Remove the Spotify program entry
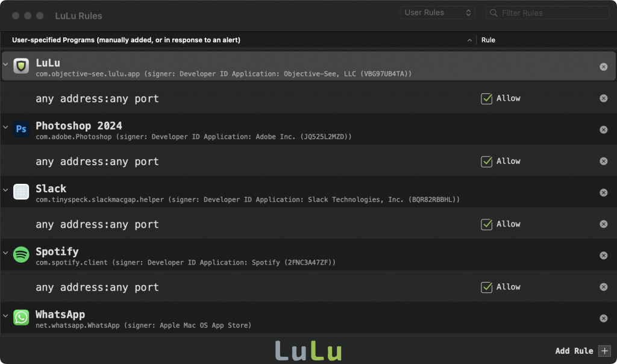Viewport: 617px width, 364px height. coord(603,256)
